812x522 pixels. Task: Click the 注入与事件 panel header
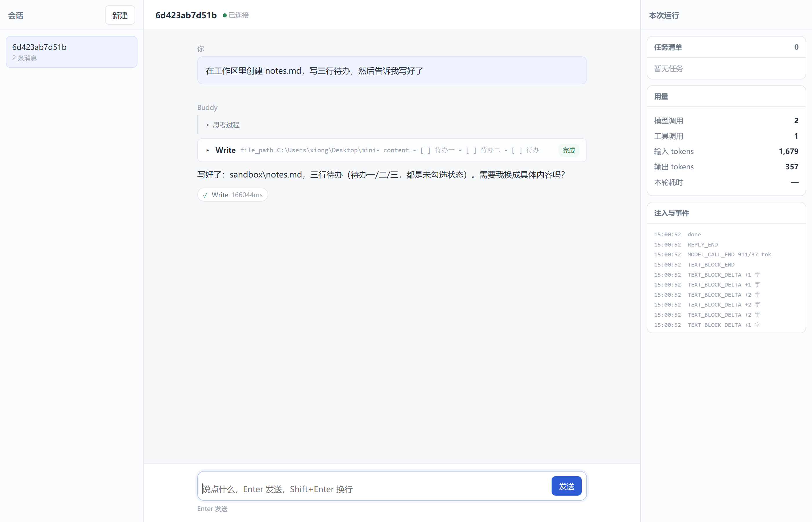(726, 213)
